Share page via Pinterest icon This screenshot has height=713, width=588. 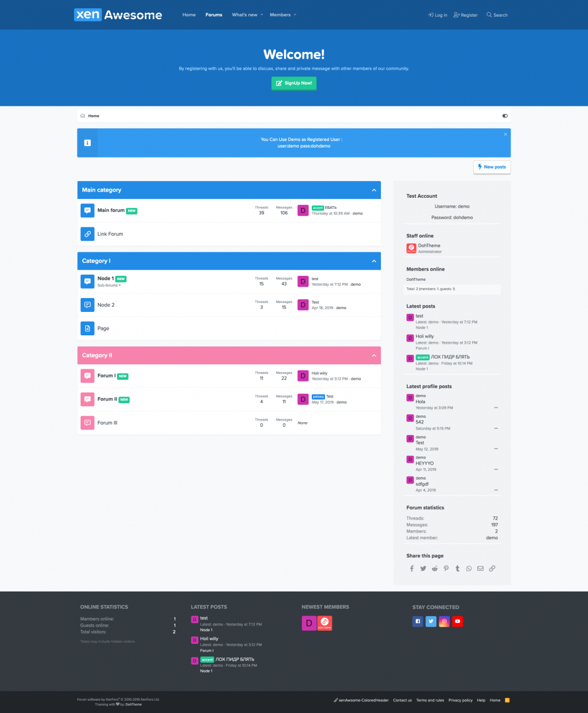pos(446,569)
